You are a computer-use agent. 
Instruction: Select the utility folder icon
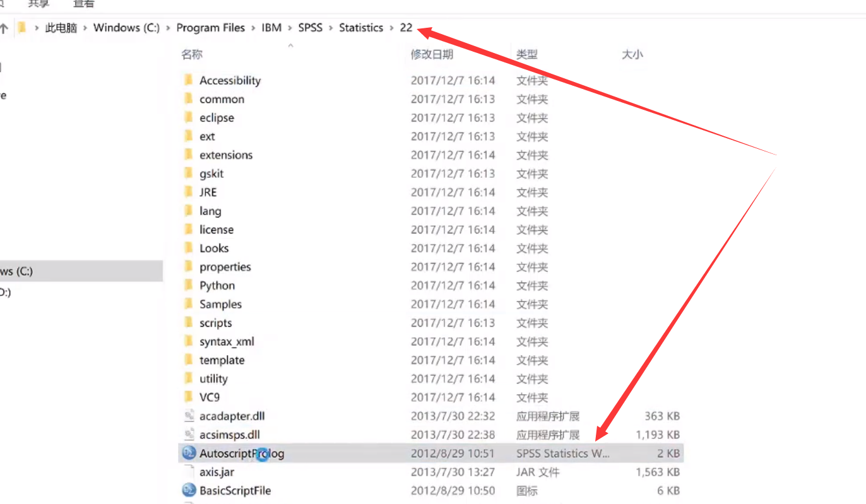click(188, 378)
